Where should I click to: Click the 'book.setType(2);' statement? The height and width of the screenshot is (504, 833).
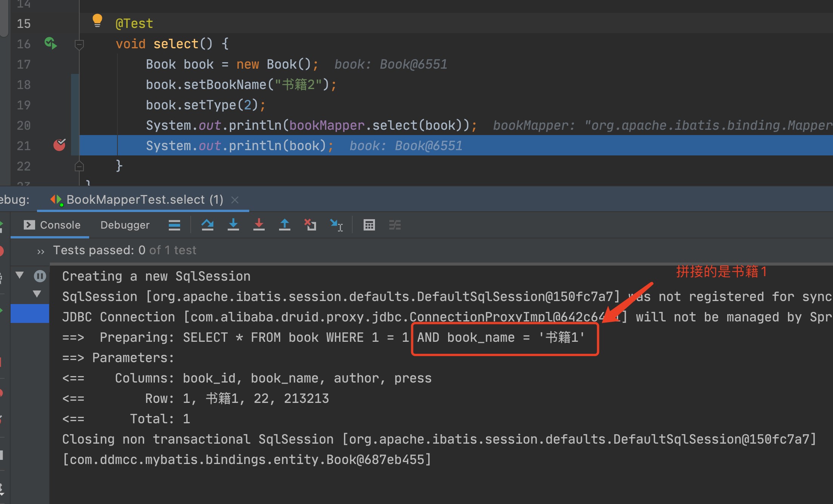click(x=206, y=105)
